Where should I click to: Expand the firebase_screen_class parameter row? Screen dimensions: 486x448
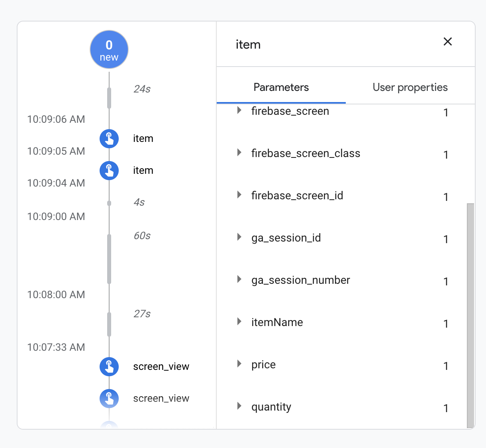click(x=239, y=153)
